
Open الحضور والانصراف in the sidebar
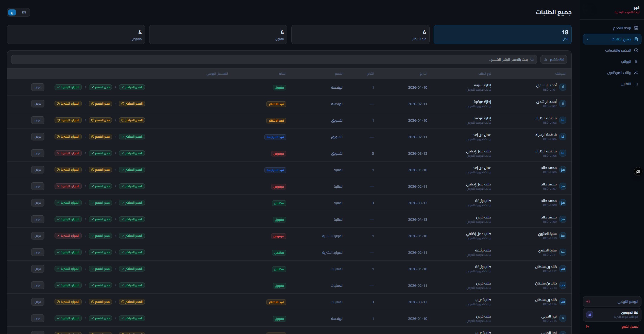pyautogui.click(x=612, y=50)
